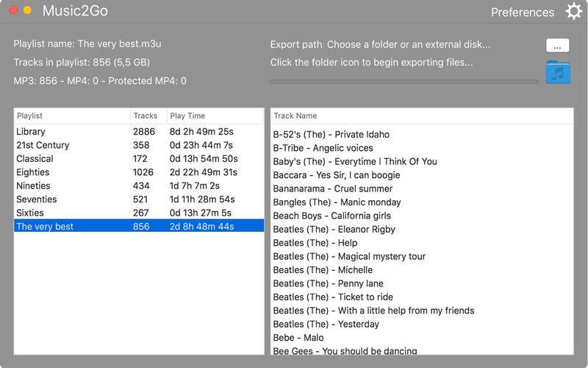Select the 21st Century playlist
The height and width of the screenshot is (368, 588).
pyautogui.click(x=139, y=145)
